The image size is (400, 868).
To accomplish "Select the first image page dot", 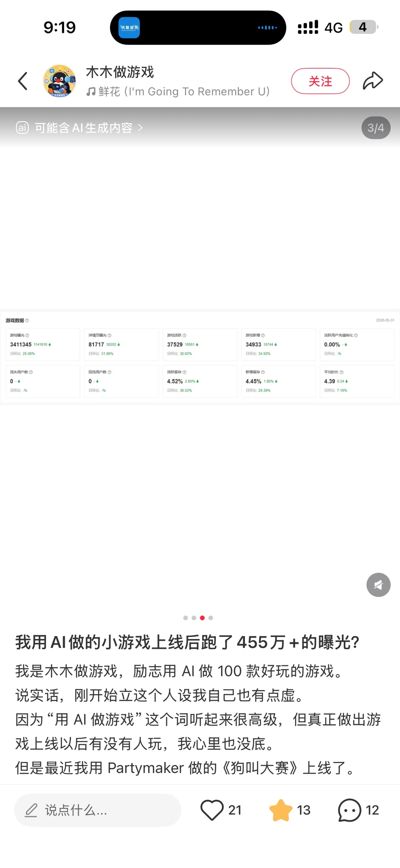I will pos(186,618).
